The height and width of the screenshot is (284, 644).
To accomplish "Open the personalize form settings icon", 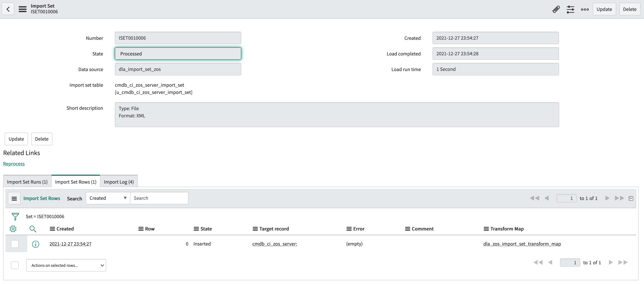I will point(570,9).
